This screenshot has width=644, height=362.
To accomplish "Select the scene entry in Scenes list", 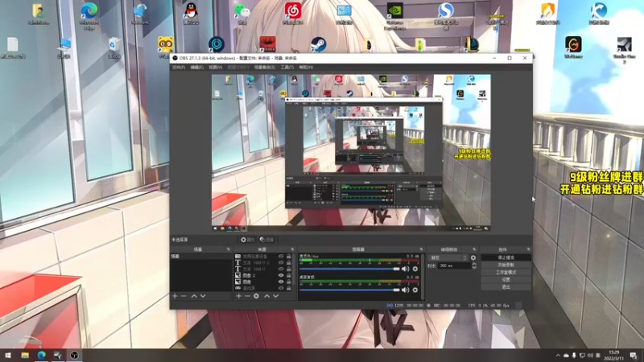I will (x=200, y=256).
